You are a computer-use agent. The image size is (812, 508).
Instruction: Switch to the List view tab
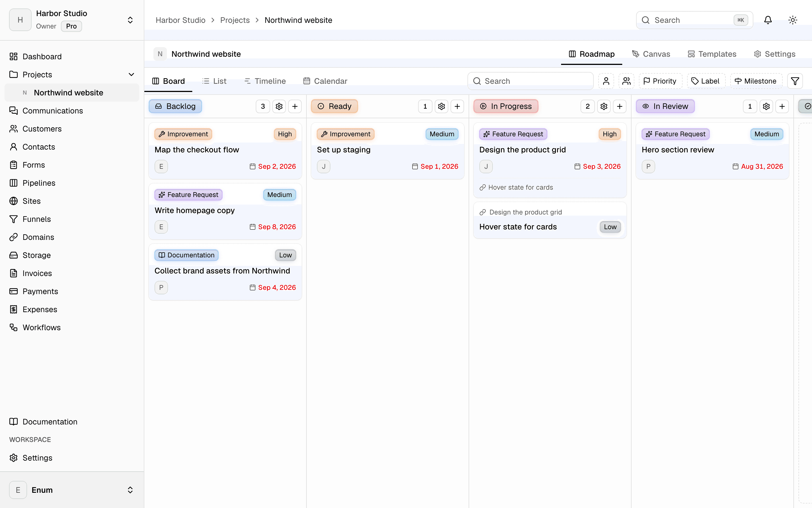click(x=214, y=81)
